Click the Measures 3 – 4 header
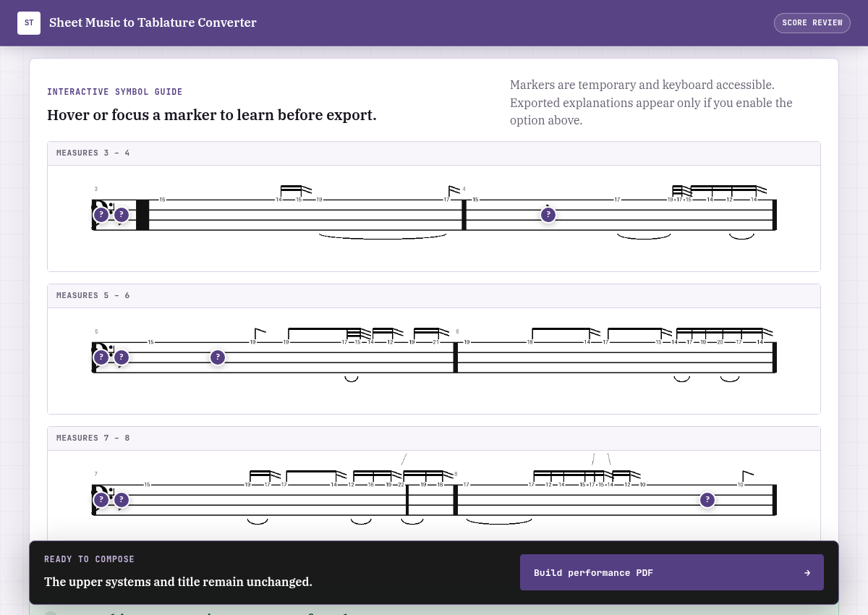The image size is (868, 615). [x=434, y=153]
